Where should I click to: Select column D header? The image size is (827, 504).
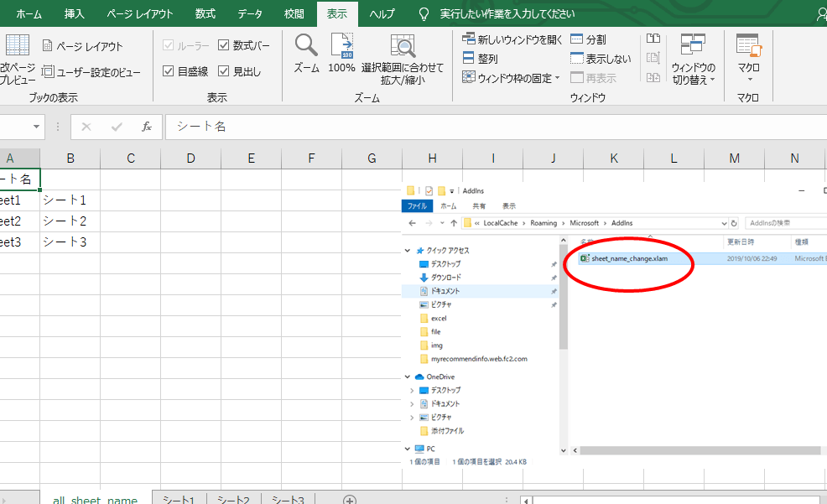[x=191, y=158]
